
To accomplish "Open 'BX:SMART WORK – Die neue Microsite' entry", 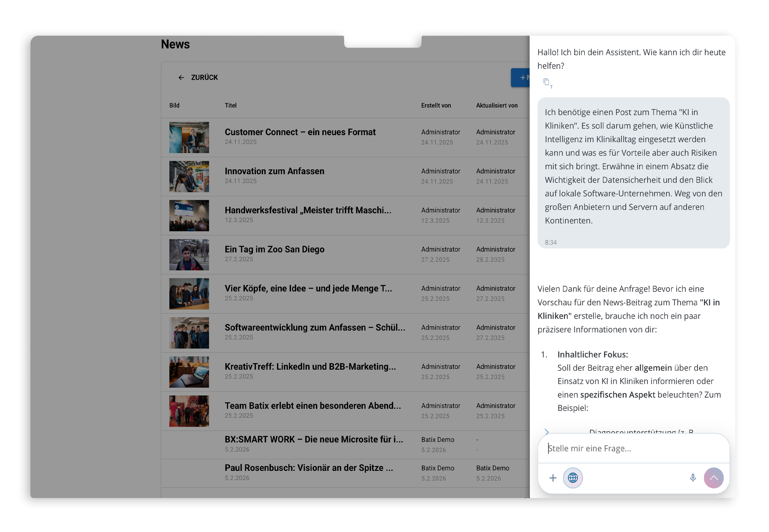I will [314, 439].
